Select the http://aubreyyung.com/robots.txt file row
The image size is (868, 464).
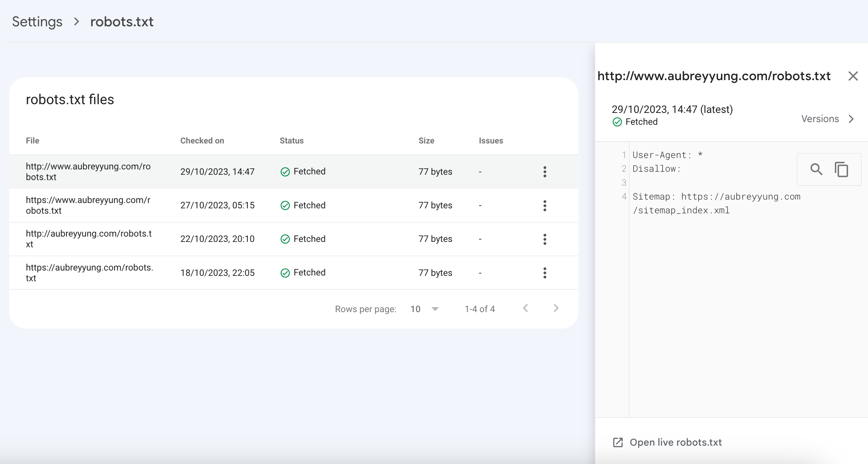89,239
